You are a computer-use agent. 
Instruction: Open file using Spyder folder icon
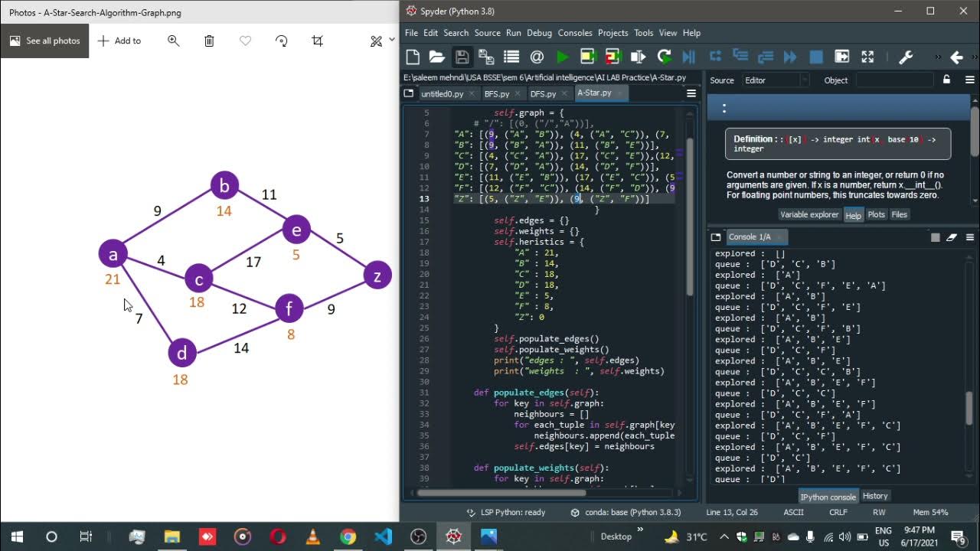pos(437,57)
